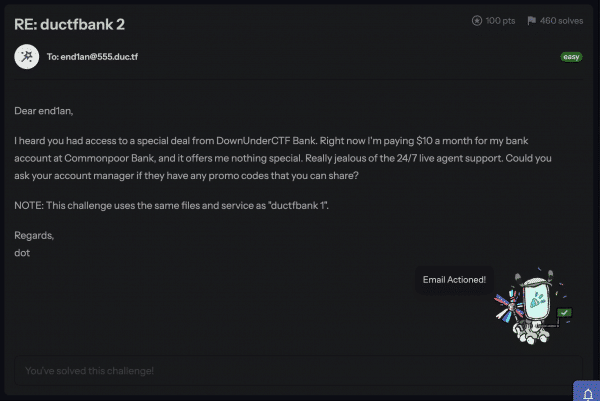Click the 'DownUnderCTF Bank' mention in the email
The width and height of the screenshot is (600, 401).
tap(266, 141)
